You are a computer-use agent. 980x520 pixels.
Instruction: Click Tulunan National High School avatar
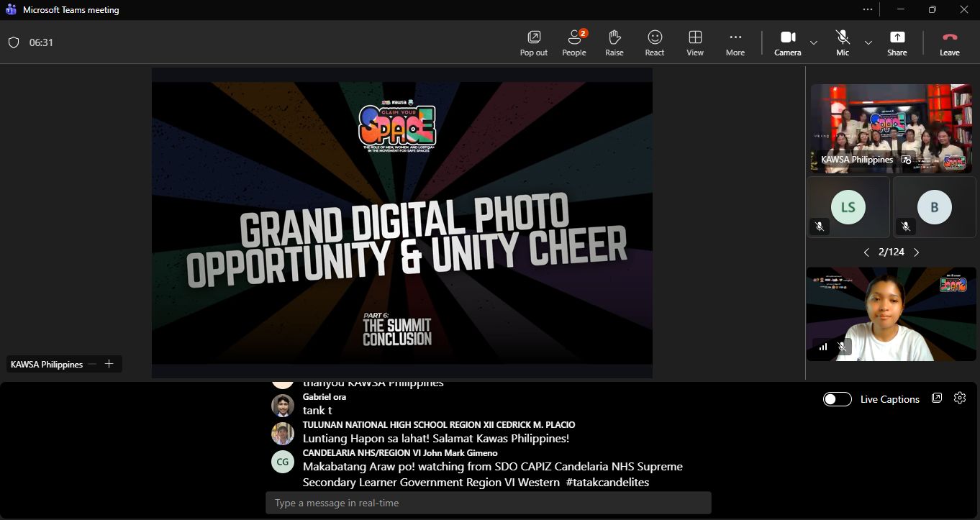click(x=283, y=434)
